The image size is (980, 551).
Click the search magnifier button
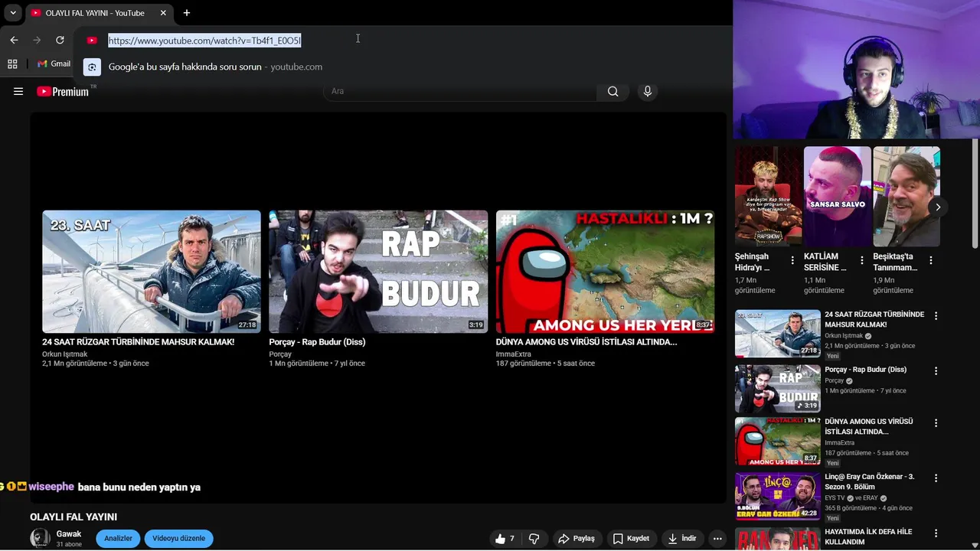pos(612,91)
